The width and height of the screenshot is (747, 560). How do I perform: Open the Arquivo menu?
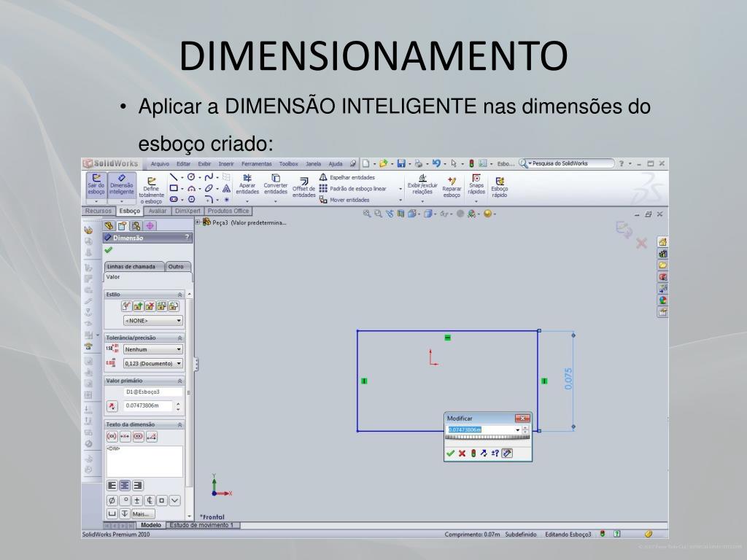[160, 164]
